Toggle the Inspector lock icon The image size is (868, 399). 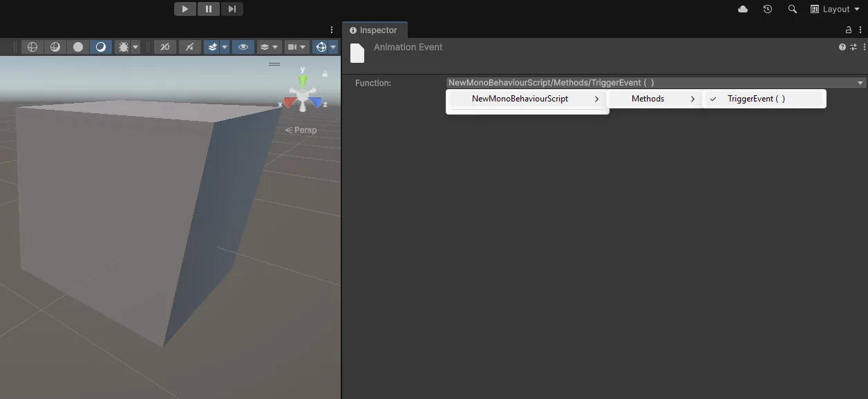coord(849,30)
